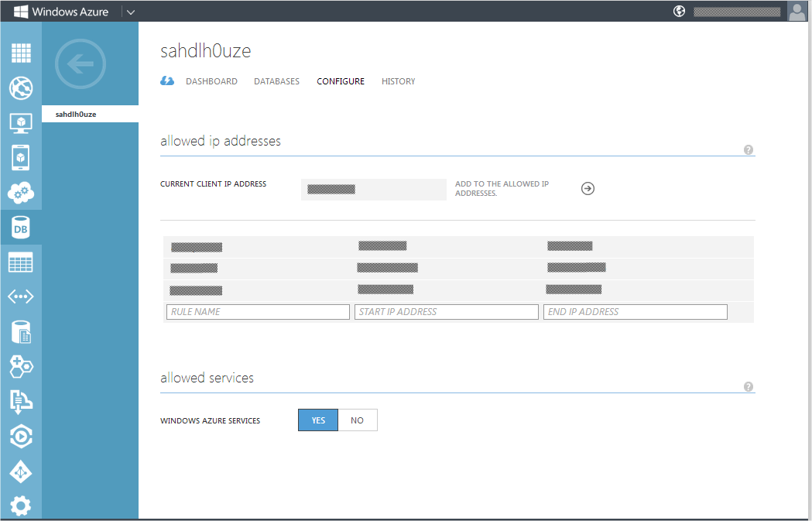Enable Windows Azure services with YES
This screenshot has width=812, height=521.
[317, 420]
